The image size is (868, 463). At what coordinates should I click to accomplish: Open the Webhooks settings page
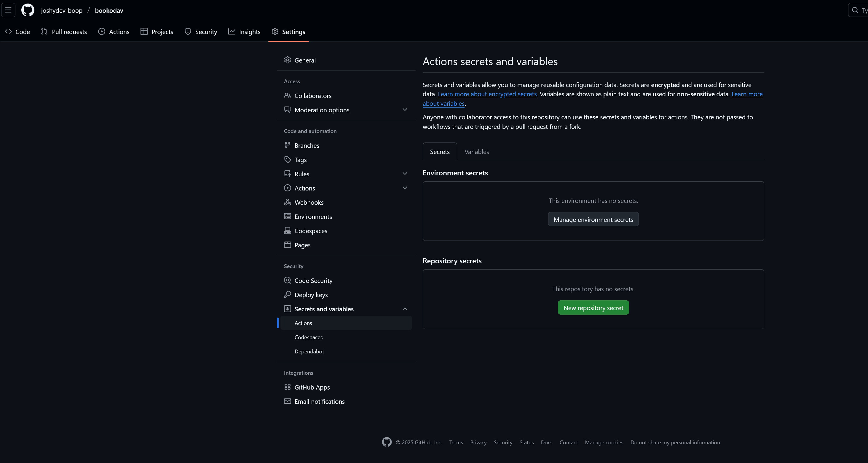(x=346, y=202)
